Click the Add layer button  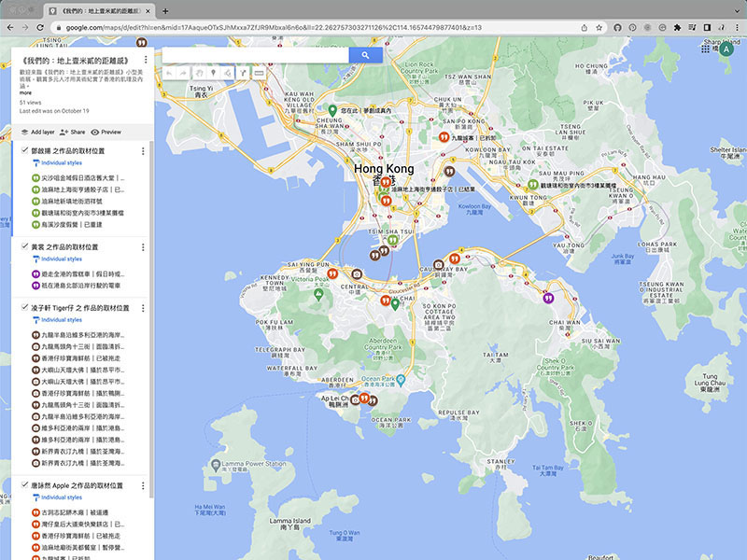[38, 132]
